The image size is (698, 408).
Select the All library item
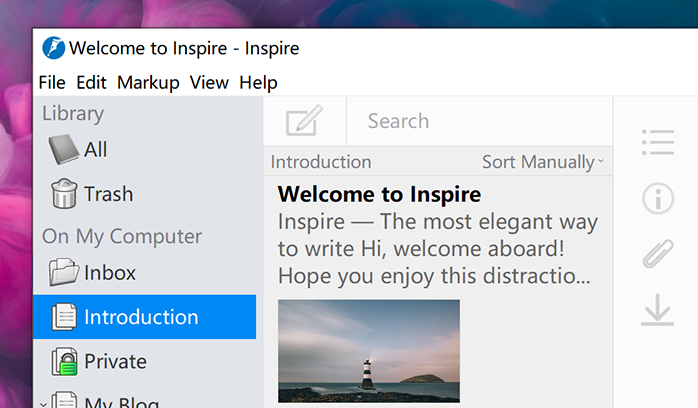[x=95, y=150]
